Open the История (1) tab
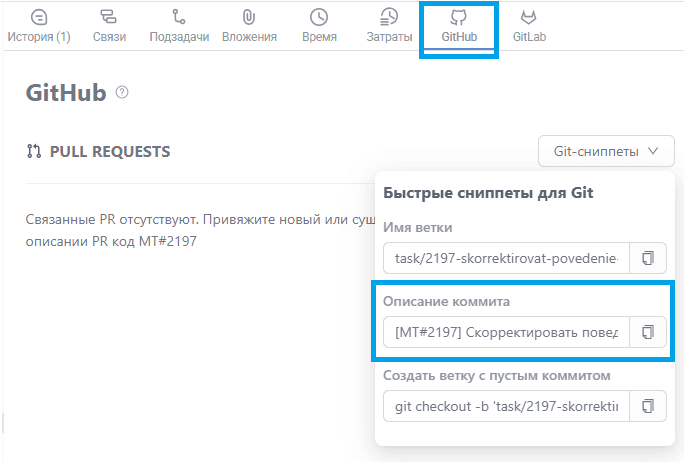The height and width of the screenshot is (462, 684). point(39,26)
